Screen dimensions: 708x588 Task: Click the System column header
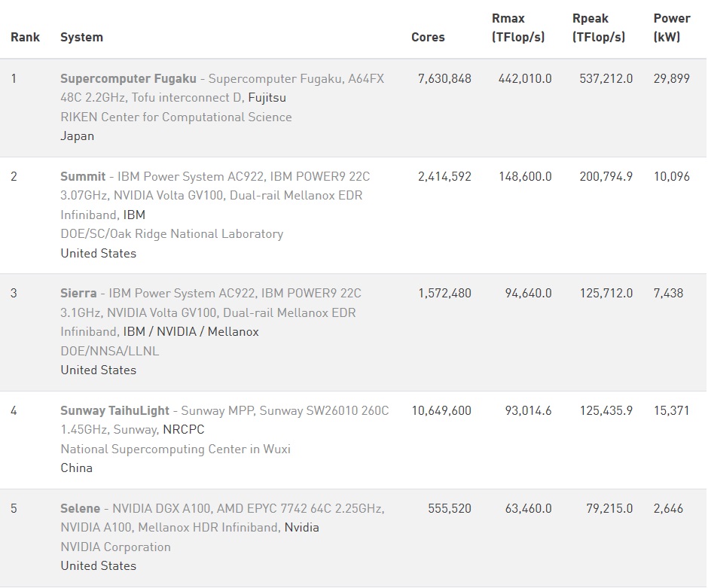[x=81, y=37]
